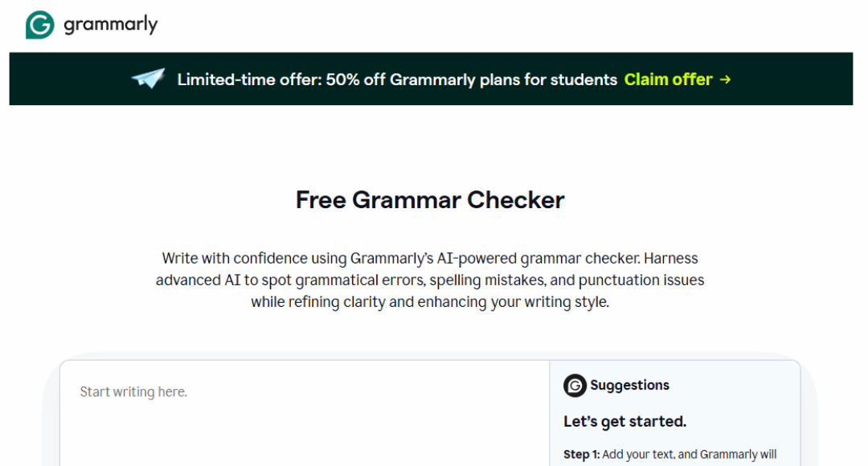Click the line mentioning punctuation issues

click(430, 280)
